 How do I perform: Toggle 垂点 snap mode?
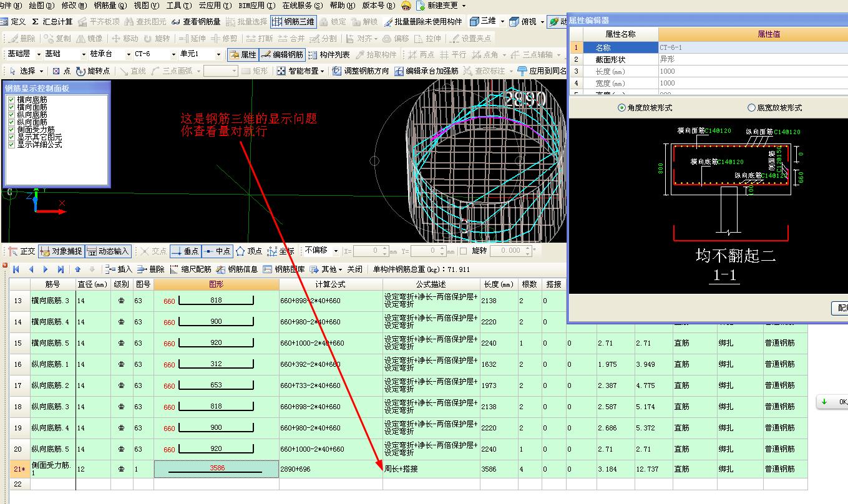coord(185,251)
